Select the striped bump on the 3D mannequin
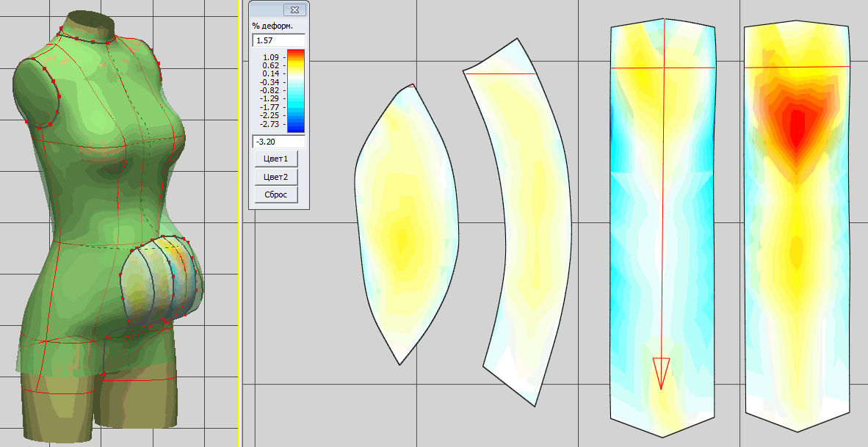Viewport: 868px width, 447px height. click(162, 279)
